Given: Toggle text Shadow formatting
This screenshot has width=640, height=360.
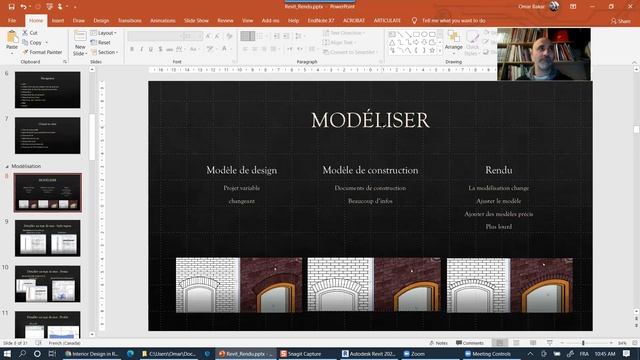Looking at the screenshot, I should pos(160,49).
